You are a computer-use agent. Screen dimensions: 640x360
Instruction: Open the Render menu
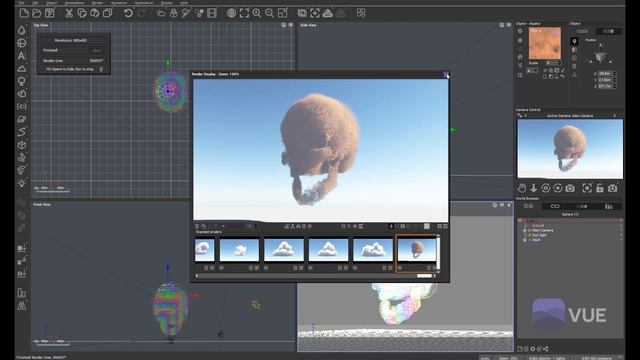click(x=97, y=2)
